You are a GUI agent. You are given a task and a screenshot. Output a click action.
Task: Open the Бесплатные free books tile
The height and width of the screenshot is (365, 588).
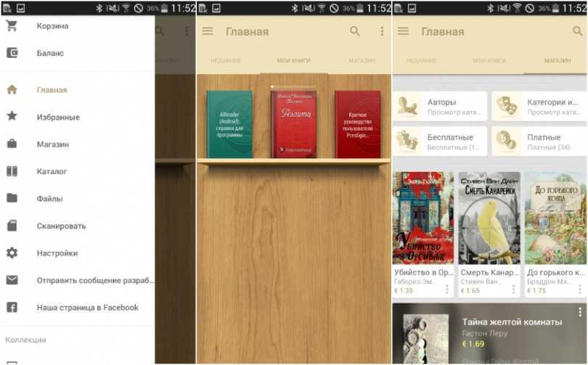[x=440, y=142]
